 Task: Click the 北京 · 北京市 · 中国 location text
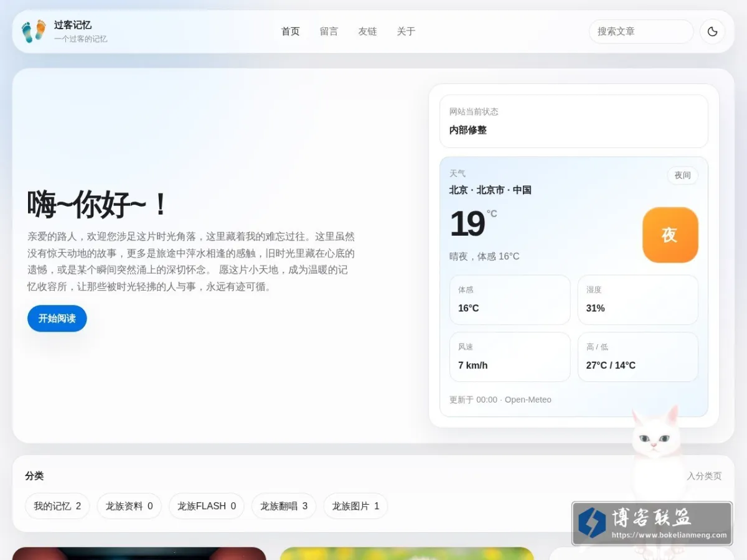(491, 190)
